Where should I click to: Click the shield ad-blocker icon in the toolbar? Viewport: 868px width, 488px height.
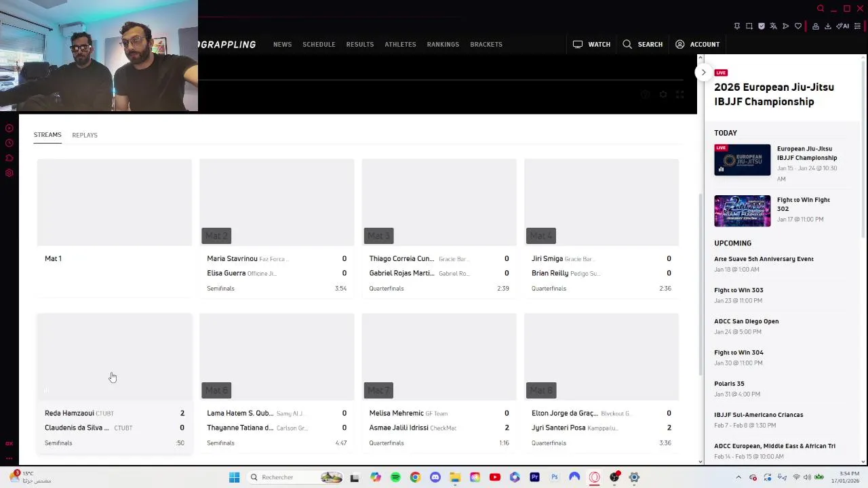[x=762, y=26]
